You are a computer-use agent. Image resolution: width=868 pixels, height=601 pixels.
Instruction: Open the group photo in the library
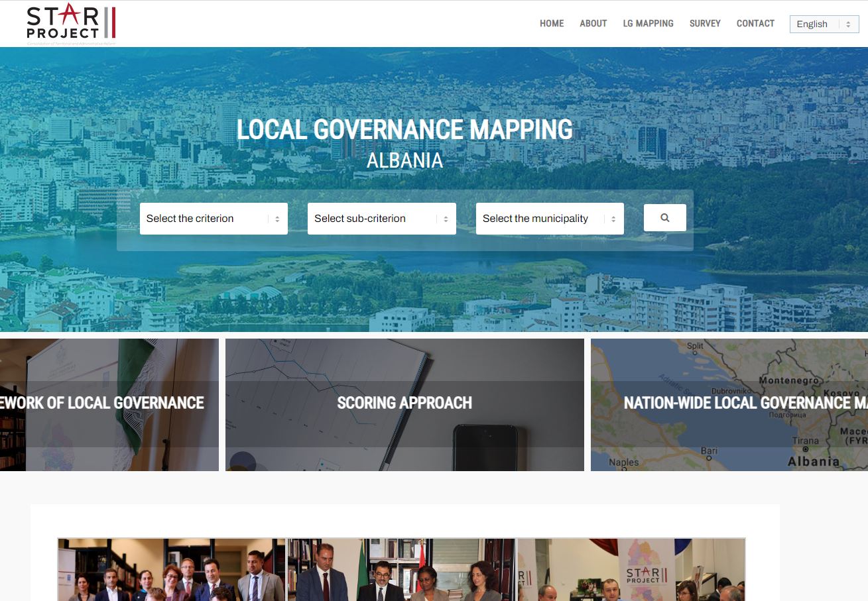click(x=172, y=570)
